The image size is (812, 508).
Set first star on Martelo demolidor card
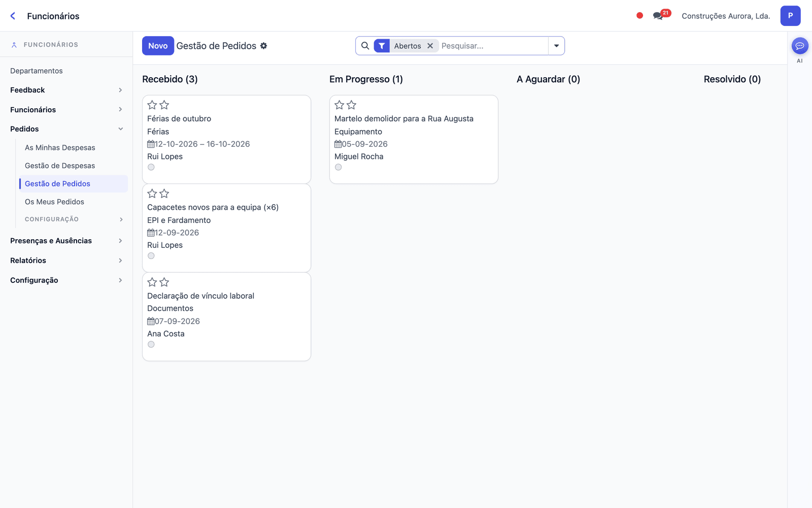coord(340,105)
